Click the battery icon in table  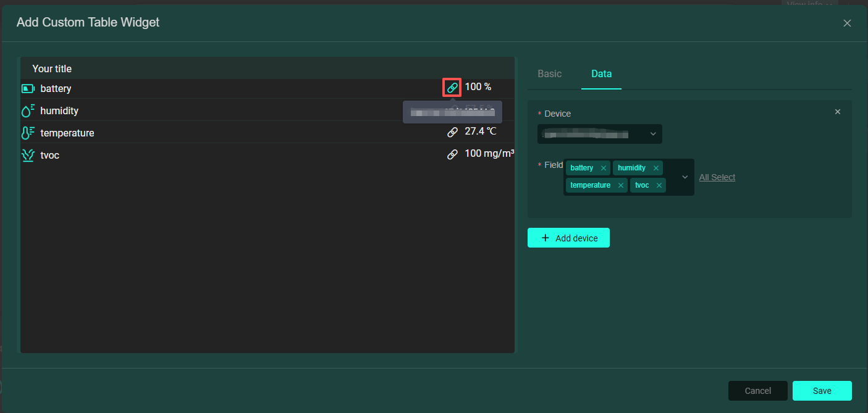[x=28, y=89]
